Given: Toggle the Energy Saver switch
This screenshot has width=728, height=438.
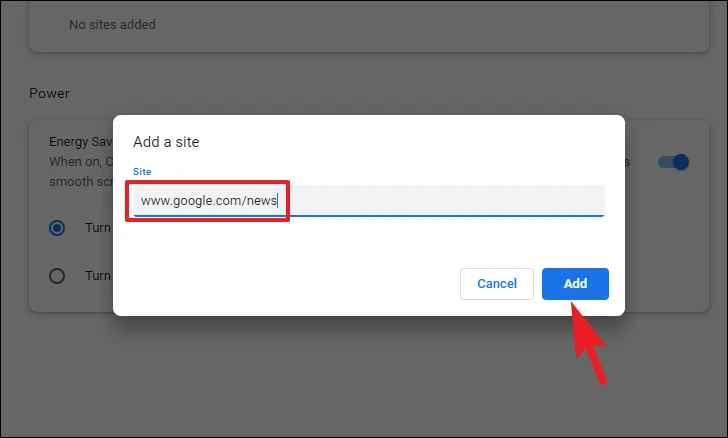Looking at the screenshot, I should [674, 162].
